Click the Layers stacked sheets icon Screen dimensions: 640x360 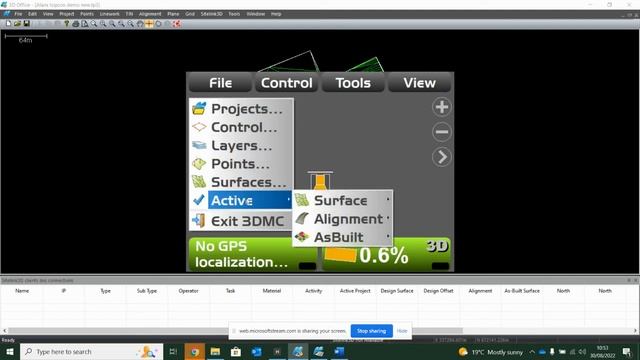coord(199,145)
